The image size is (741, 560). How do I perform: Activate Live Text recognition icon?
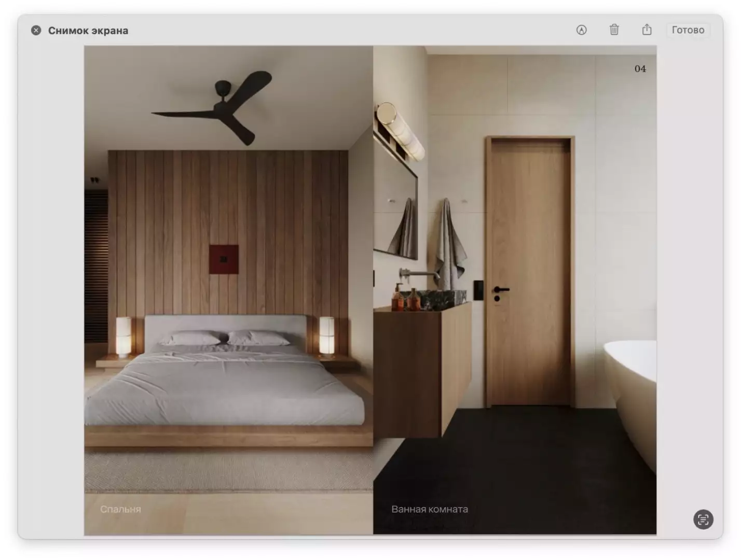click(703, 520)
